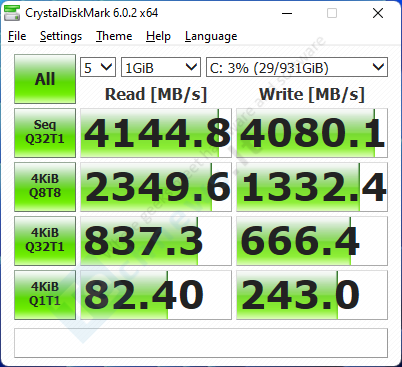Click the Seq write result 4080.1
This screenshot has width=402, height=367.
312,133
